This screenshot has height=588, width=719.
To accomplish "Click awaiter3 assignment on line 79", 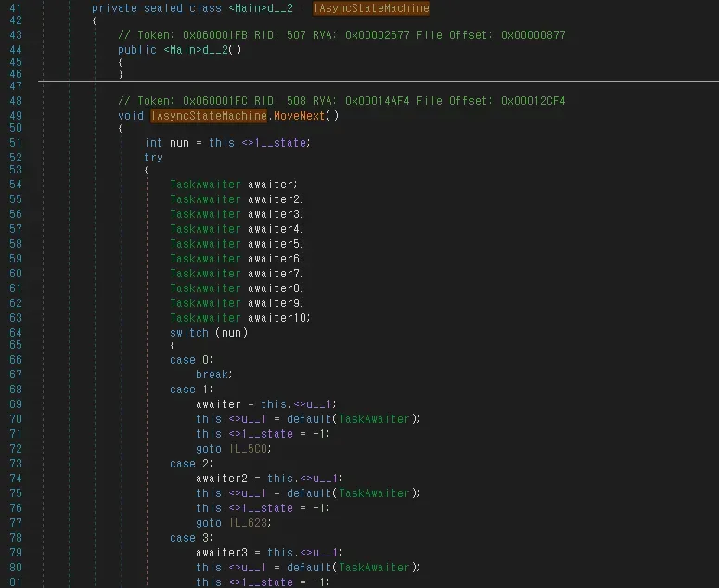I will pyautogui.click(x=226, y=553).
